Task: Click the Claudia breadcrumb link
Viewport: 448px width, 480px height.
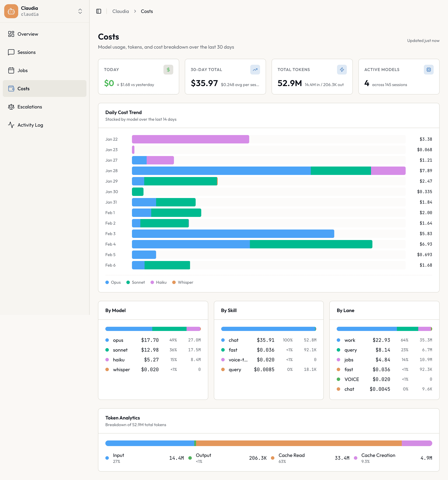Action: (x=121, y=11)
